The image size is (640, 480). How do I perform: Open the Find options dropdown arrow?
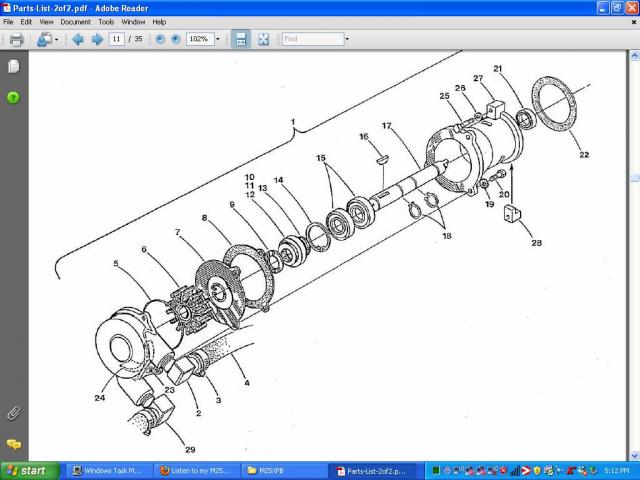coord(347,39)
